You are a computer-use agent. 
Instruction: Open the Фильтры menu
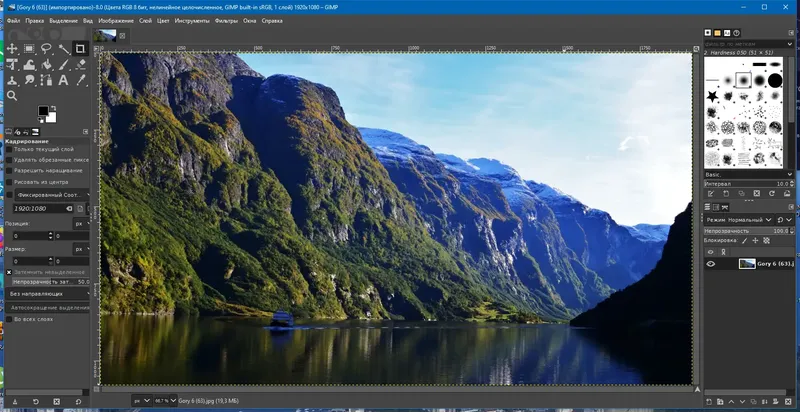[x=227, y=21]
